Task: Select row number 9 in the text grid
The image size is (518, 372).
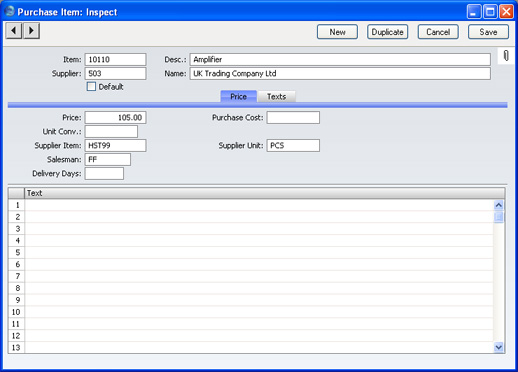Action: pyautogui.click(x=17, y=300)
